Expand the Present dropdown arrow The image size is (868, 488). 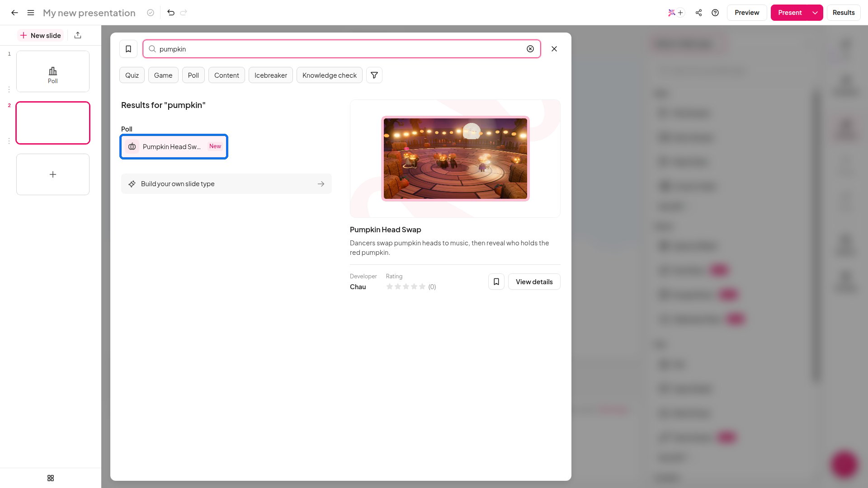click(815, 13)
